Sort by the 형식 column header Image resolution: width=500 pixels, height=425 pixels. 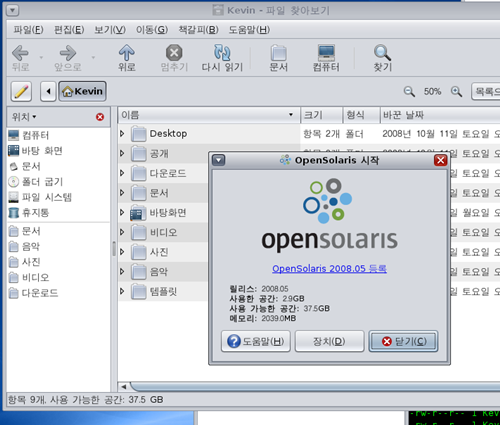[x=362, y=115]
